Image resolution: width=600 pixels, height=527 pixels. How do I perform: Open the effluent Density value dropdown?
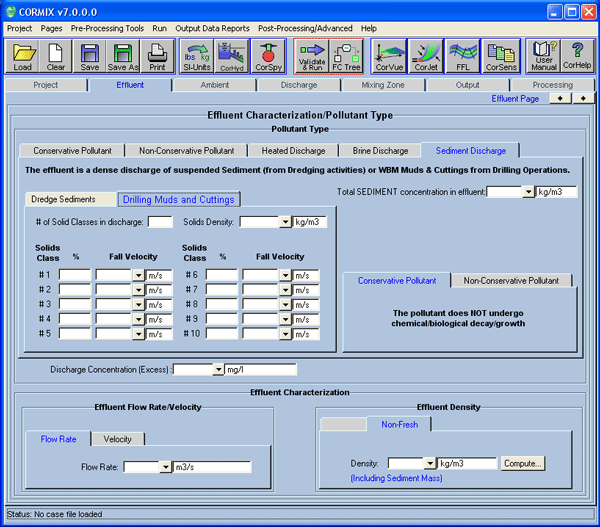(x=430, y=463)
